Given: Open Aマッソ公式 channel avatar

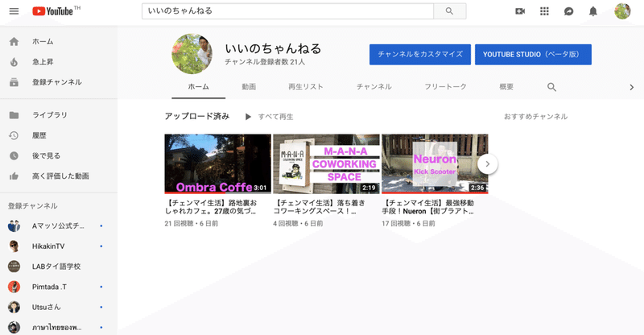Looking at the screenshot, I should click(x=14, y=226).
